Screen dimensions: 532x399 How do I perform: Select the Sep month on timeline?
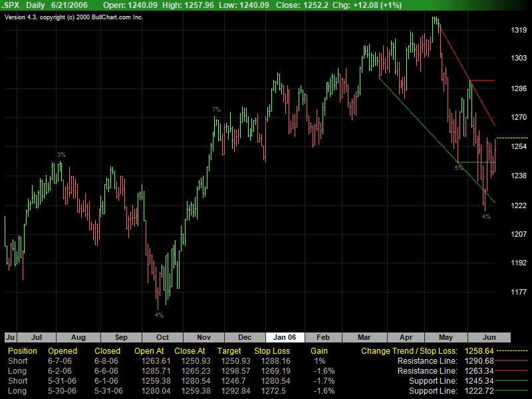point(121,337)
